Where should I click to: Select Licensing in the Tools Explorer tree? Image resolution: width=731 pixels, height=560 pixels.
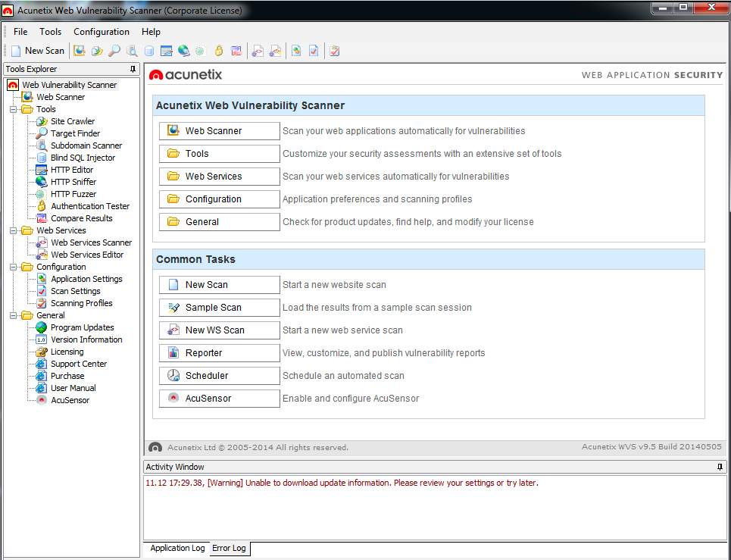(x=67, y=352)
